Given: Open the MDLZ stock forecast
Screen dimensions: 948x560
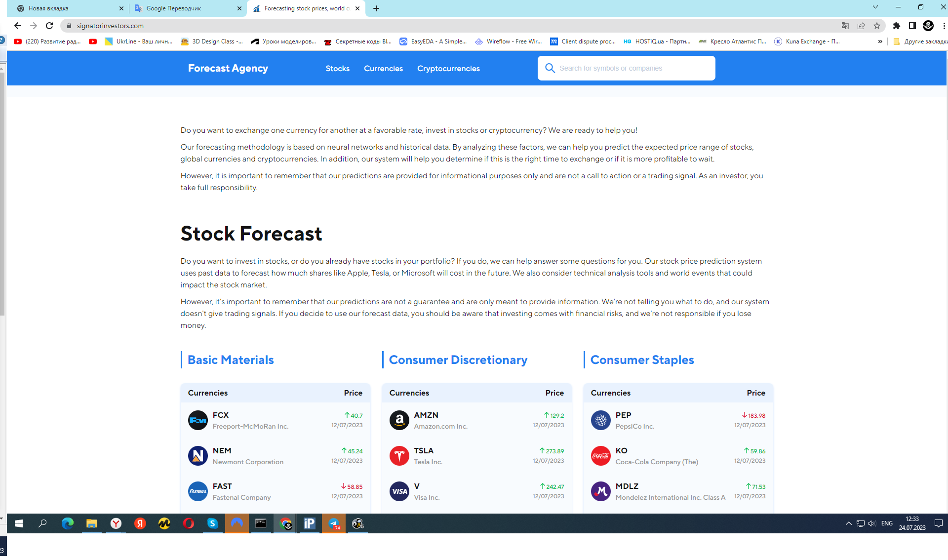Looking at the screenshot, I should 678,491.
